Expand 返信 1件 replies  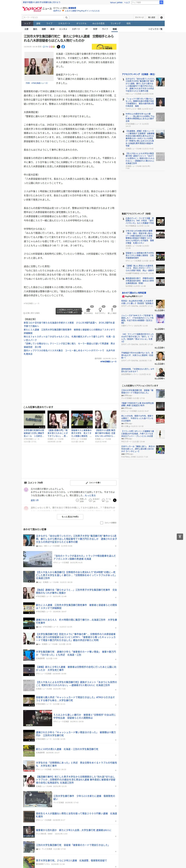[x=35, y=500]
